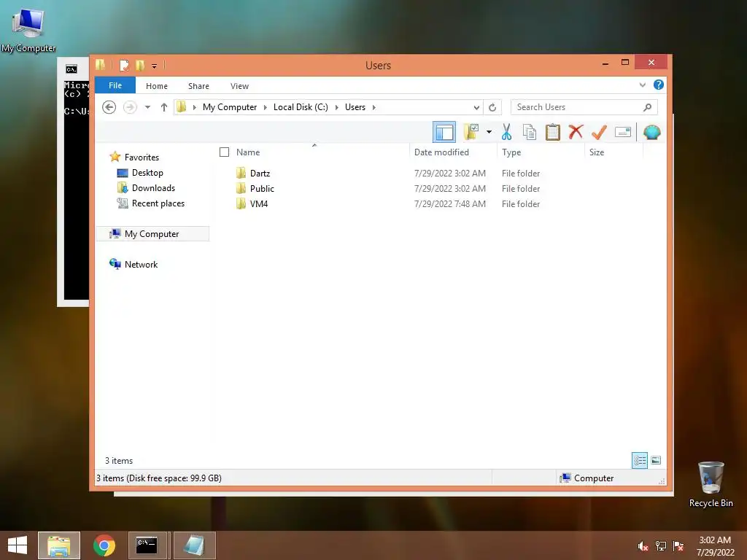Click the VM4 folder date 7/29/2022 7:48 AM
The height and width of the screenshot is (560, 747).
[449, 204]
